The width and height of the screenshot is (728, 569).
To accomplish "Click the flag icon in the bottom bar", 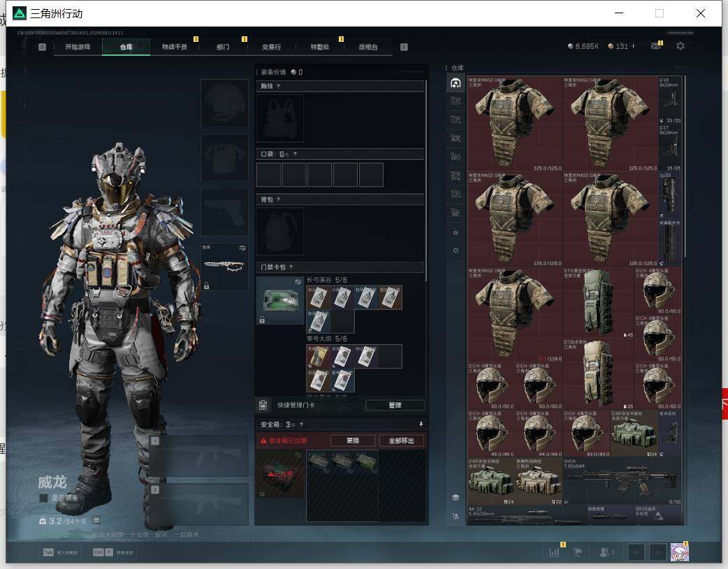I will pos(578,552).
